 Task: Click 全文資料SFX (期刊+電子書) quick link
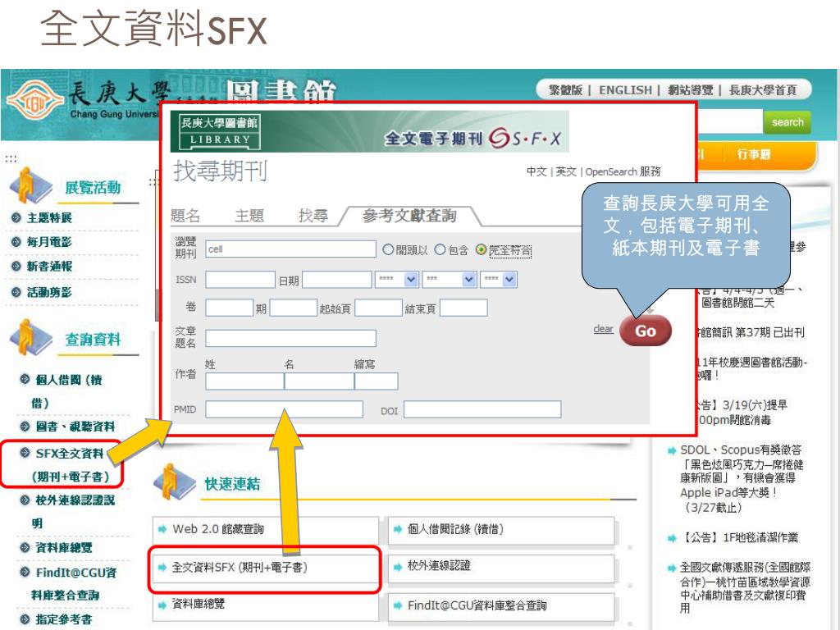coord(266,568)
